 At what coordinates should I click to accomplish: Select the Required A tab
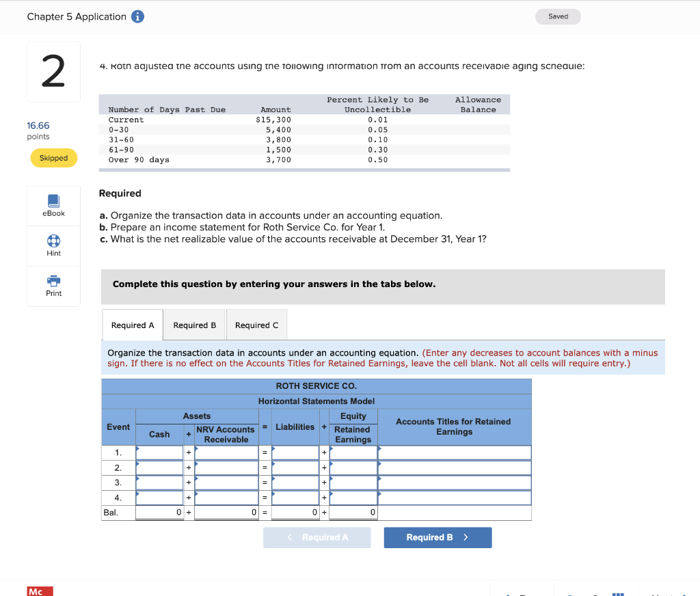132,324
